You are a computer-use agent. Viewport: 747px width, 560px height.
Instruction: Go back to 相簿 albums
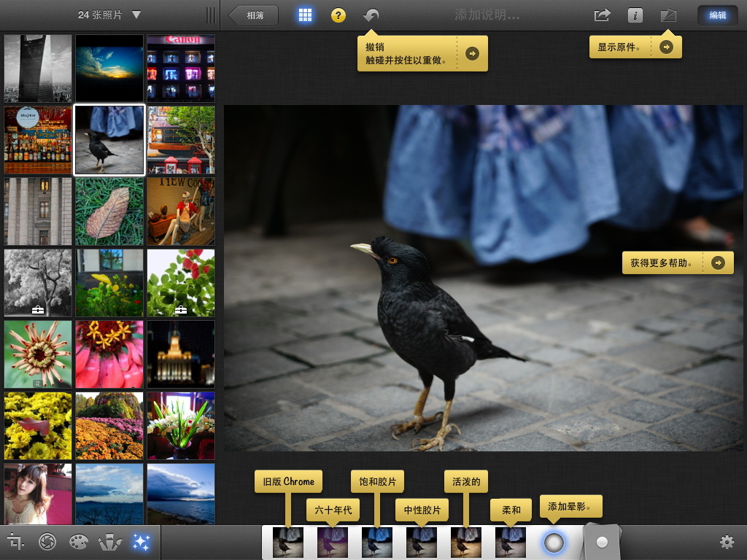coord(253,15)
